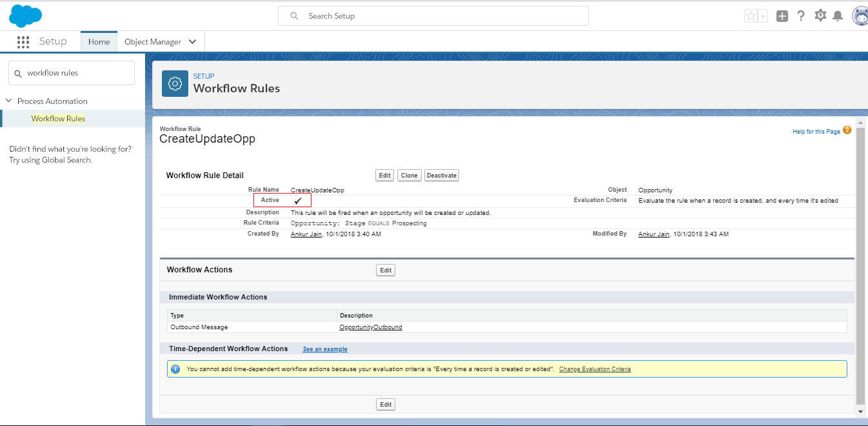The width and height of the screenshot is (868, 426).
Task: Click the Quick Find box containing workflow rules
Action: pyautogui.click(x=72, y=73)
